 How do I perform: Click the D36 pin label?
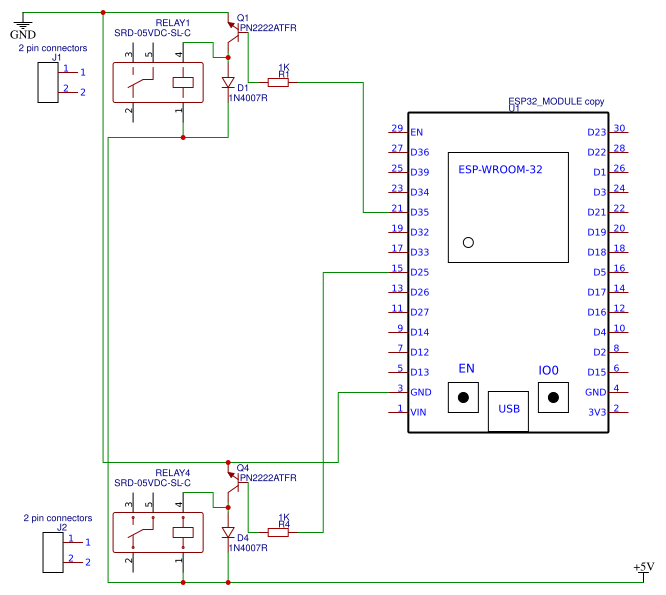pyautogui.click(x=420, y=152)
